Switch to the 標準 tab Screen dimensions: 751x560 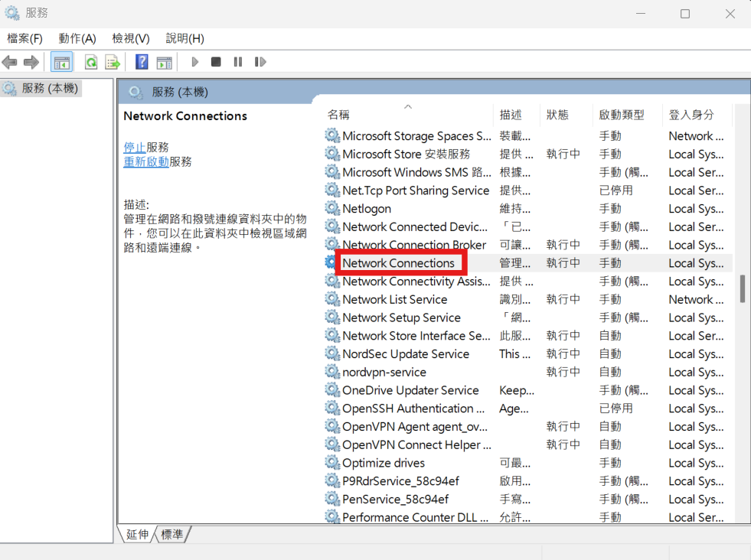tap(172, 535)
